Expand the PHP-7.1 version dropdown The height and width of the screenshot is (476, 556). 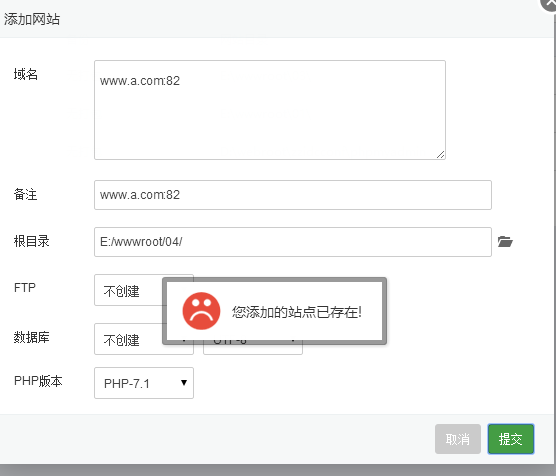tap(144, 383)
